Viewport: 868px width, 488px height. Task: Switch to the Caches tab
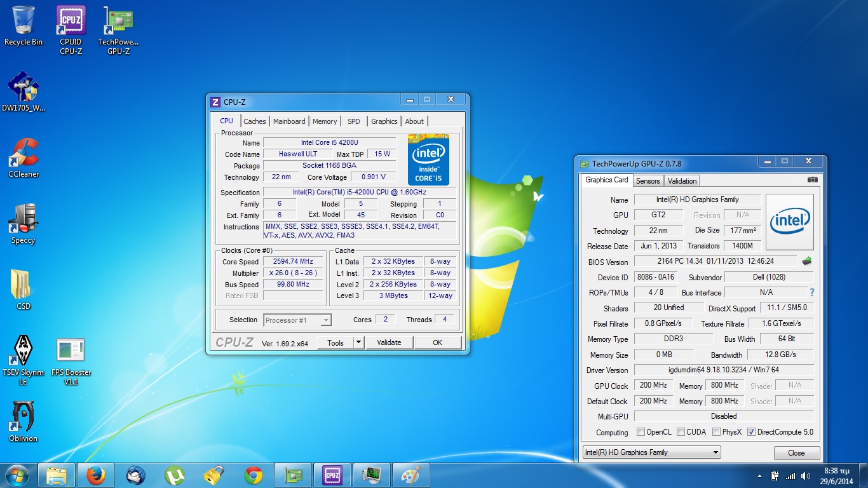[255, 121]
